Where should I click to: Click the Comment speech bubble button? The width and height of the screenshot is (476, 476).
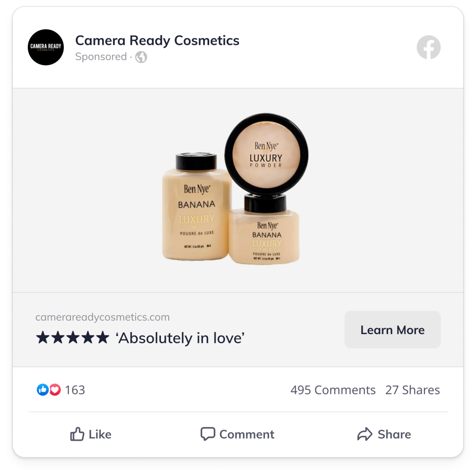[x=238, y=435]
